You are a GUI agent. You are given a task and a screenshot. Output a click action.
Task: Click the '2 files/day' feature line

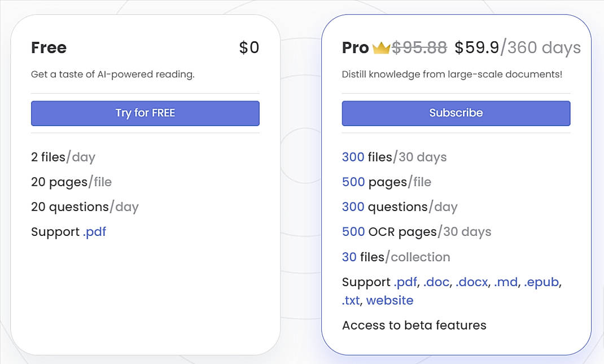[63, 157]
